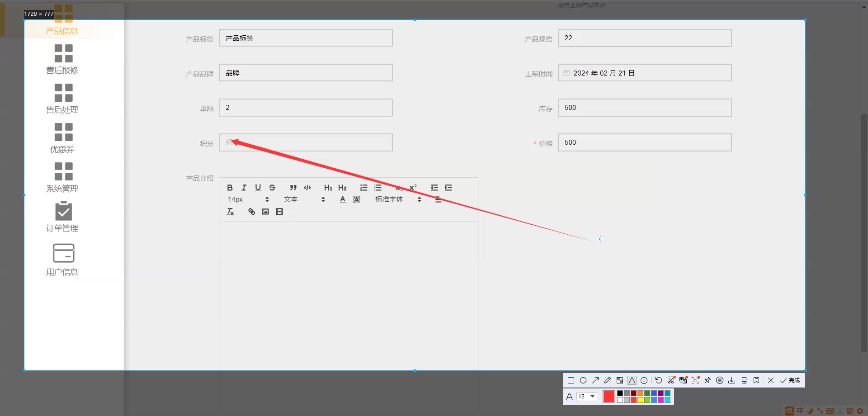Viewport: 868px width, 416px height.
Task: Open 售后处理 in the sidebar
Action: pyautogui.click(x=63, y=99)
